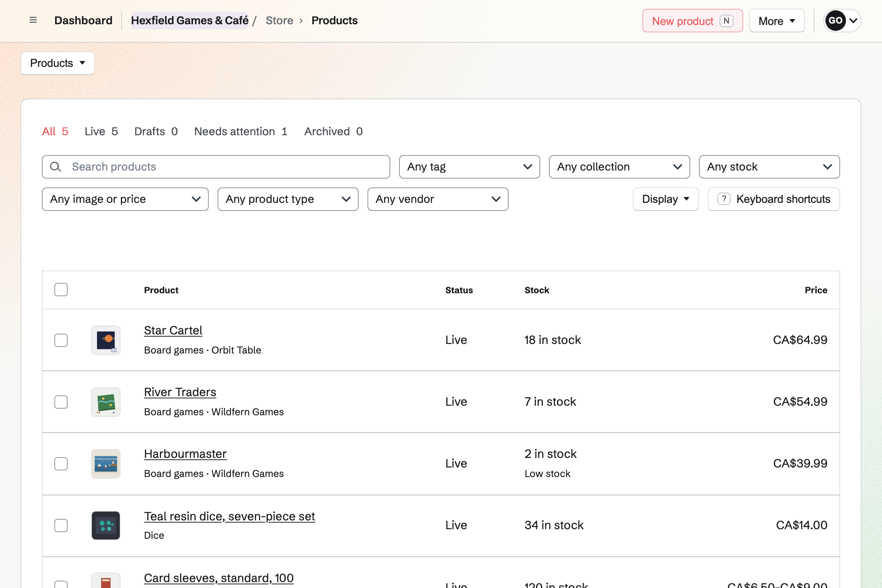Open the Harbourmaster product link
The width and height of the screenshot is (882, 588).
185,454
